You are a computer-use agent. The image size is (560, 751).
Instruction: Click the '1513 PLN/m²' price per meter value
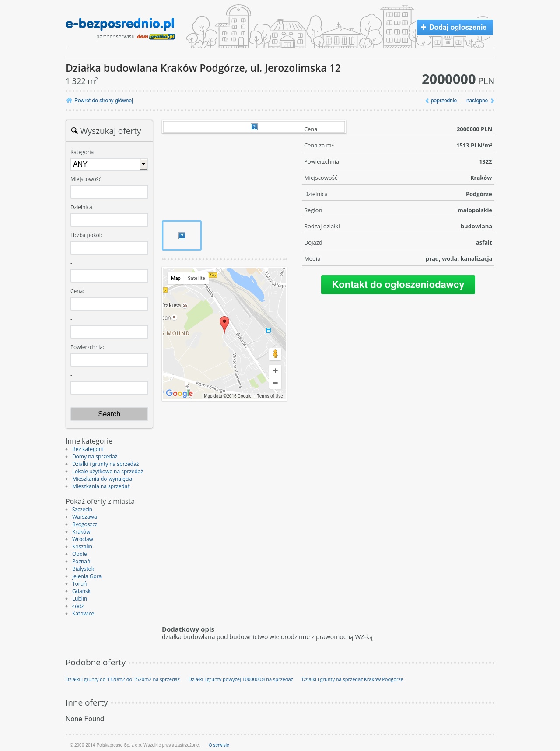(474, 145)
